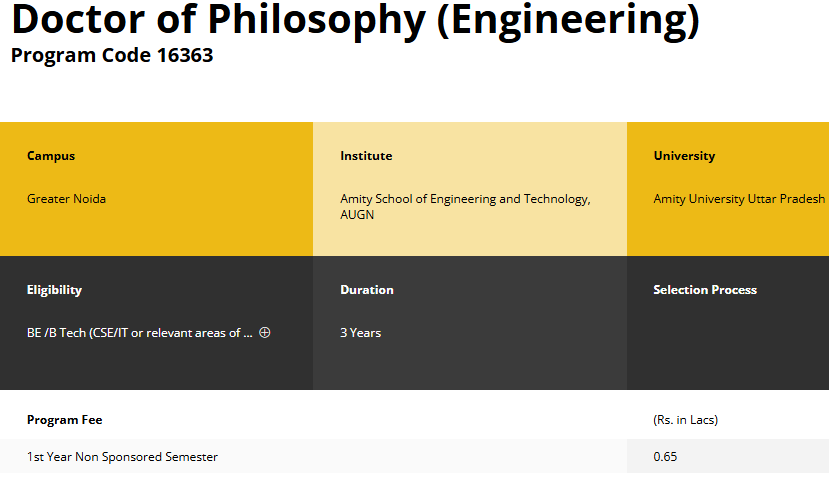
Task: Click the University label
Action: tap(684, 156)
